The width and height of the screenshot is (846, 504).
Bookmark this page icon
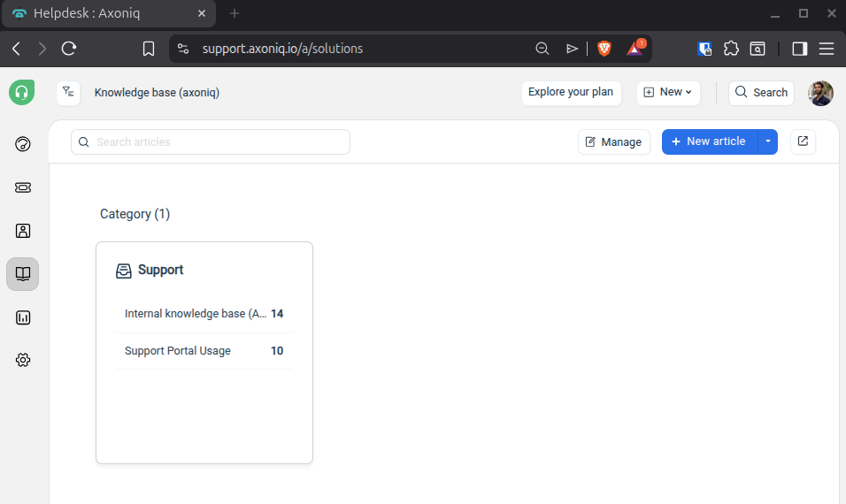tap(149, 49)
